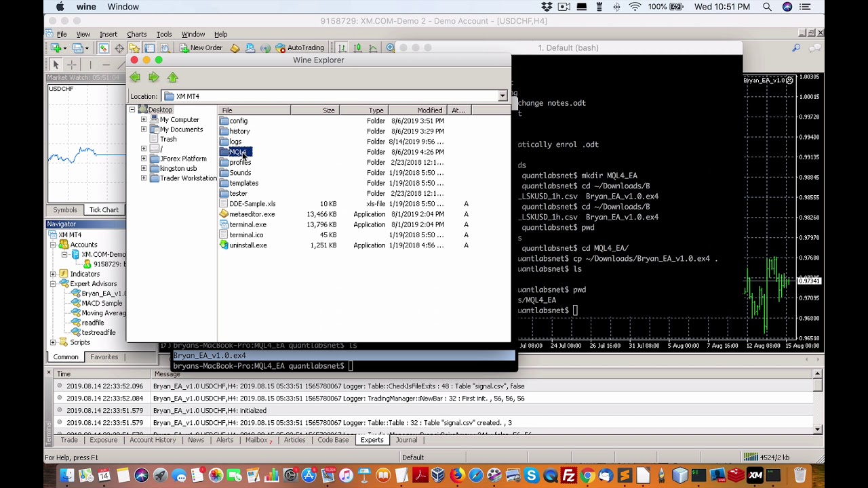This screenshot has height=488, width=868.
Task: Select the cursor arrow tool
Action: [x=56, y=64]
